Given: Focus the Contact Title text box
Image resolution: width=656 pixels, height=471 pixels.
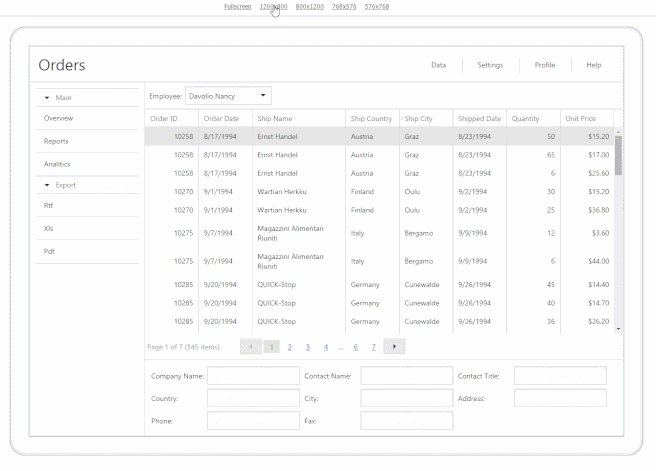Looking at the screenshot, I should click(560, 376).
